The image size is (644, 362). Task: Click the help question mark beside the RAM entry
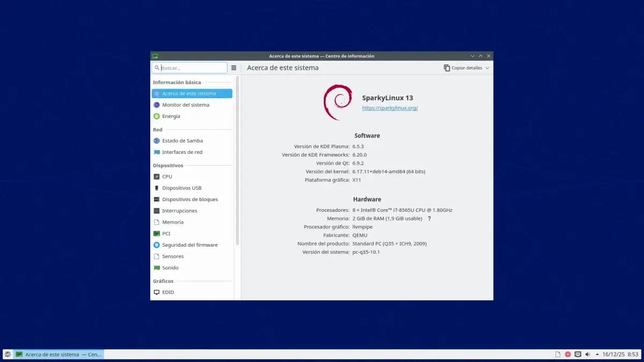pos(429,218)
